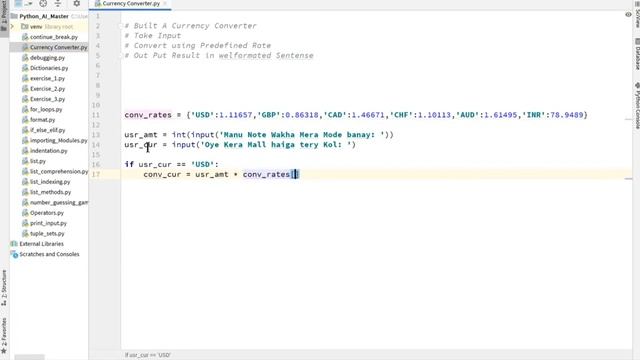This screenshot has height=360, width=640.
Task: Click the fold marker beside comment line 2
Action: click(x=121, y=26)
